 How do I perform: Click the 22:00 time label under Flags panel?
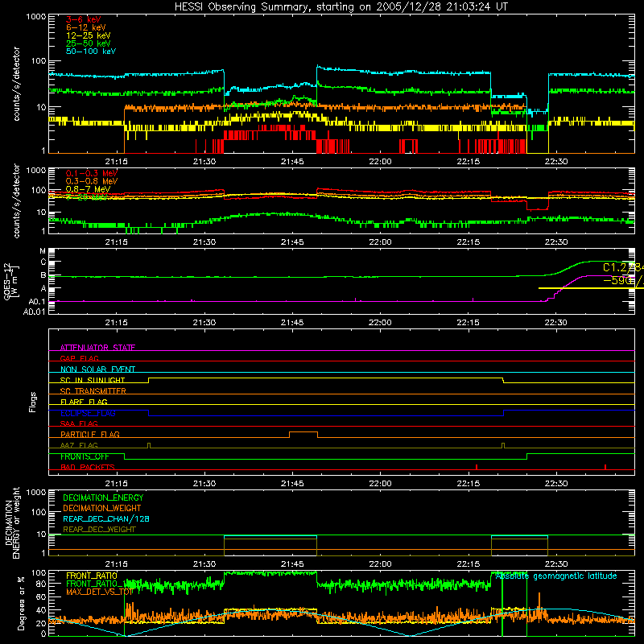[380, 484]
